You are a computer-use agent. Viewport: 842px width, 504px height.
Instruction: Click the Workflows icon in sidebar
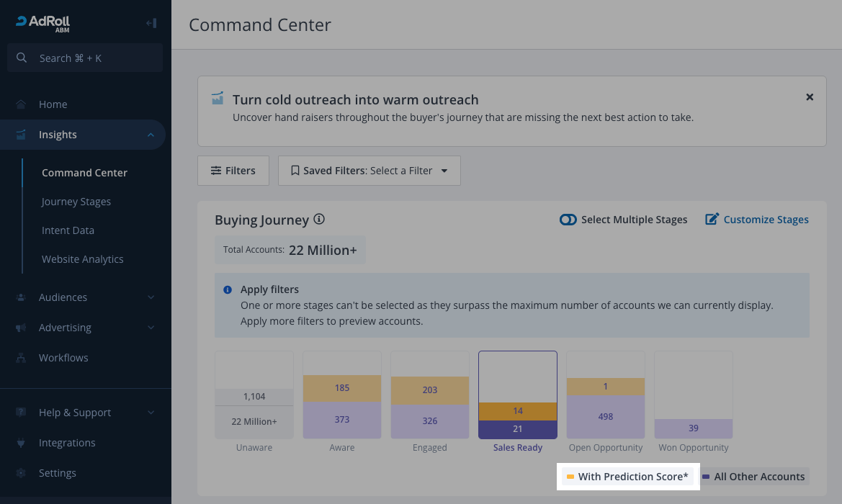click(x=21, y=358)
